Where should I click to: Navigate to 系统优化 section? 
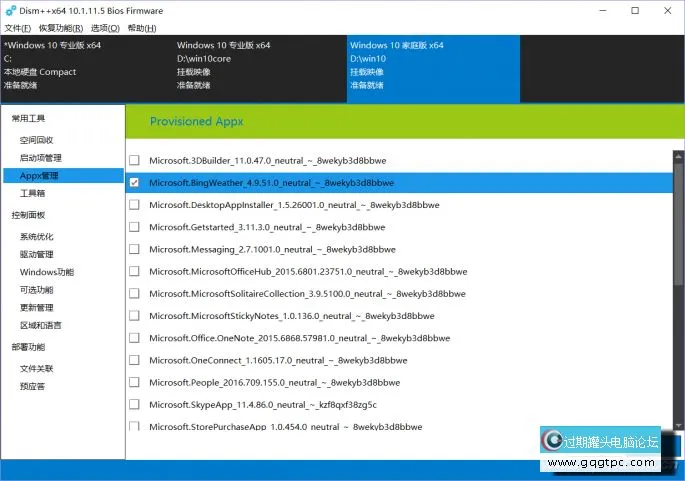pyautogui.click(x=37, y=237)
